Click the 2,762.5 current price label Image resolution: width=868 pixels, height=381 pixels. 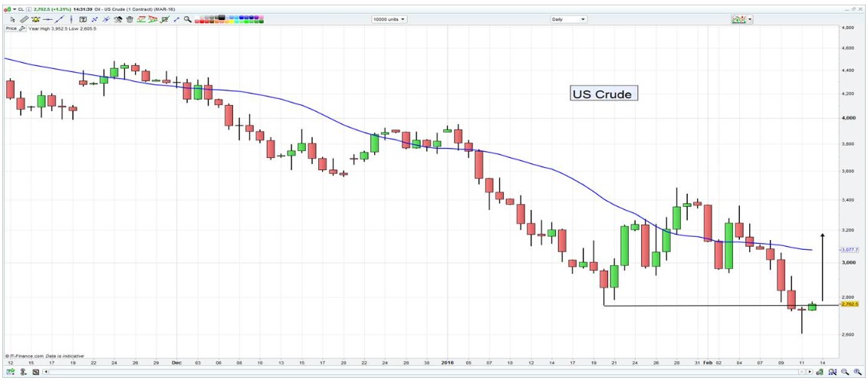pos(849,304)
